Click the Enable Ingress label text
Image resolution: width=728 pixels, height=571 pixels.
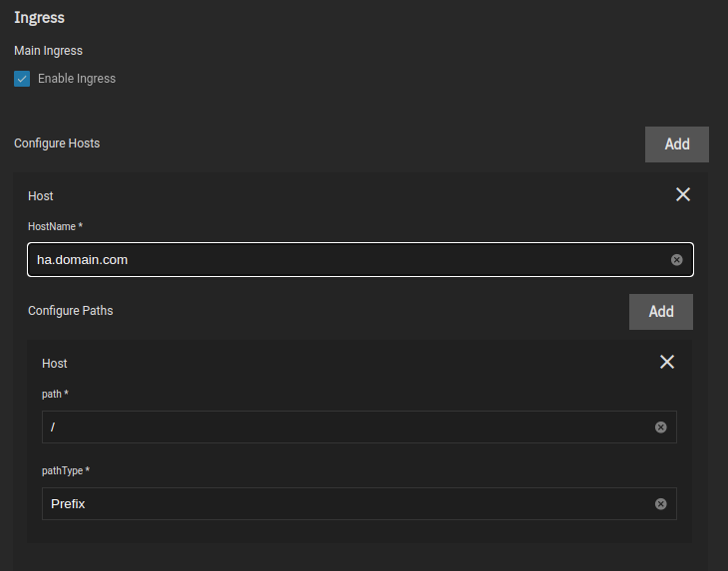point(77,79)
